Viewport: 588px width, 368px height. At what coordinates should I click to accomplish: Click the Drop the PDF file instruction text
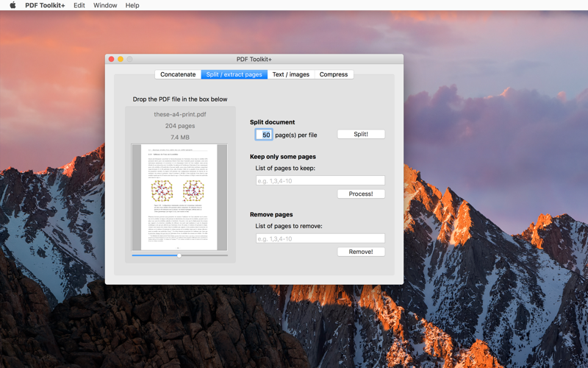click(180, 99)
